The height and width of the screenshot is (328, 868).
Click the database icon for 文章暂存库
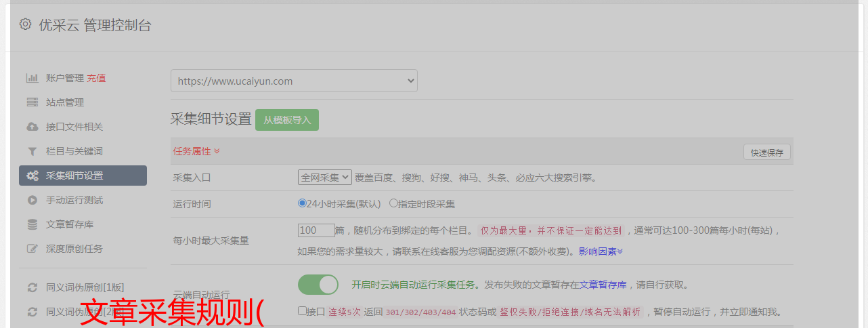coord(32,224)
